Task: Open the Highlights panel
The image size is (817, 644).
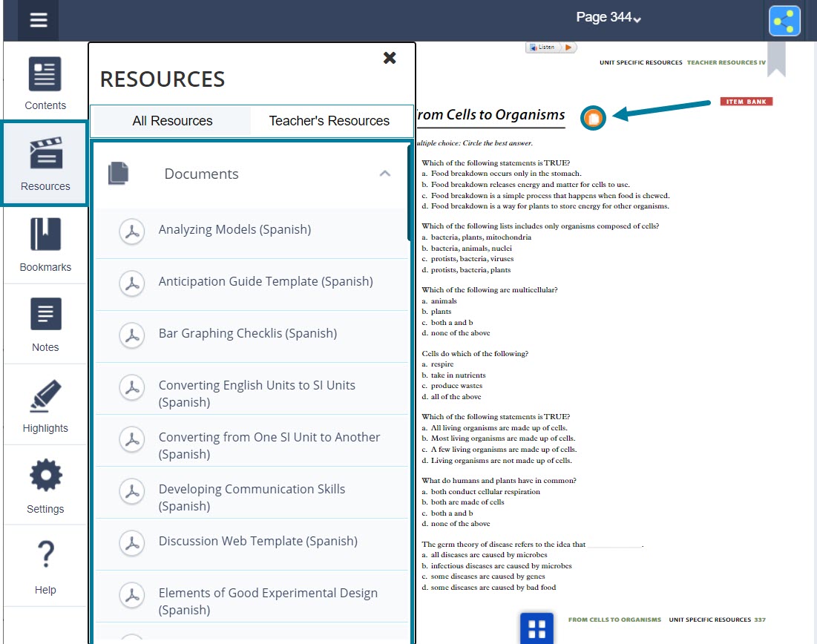Action: click(45, 406)
